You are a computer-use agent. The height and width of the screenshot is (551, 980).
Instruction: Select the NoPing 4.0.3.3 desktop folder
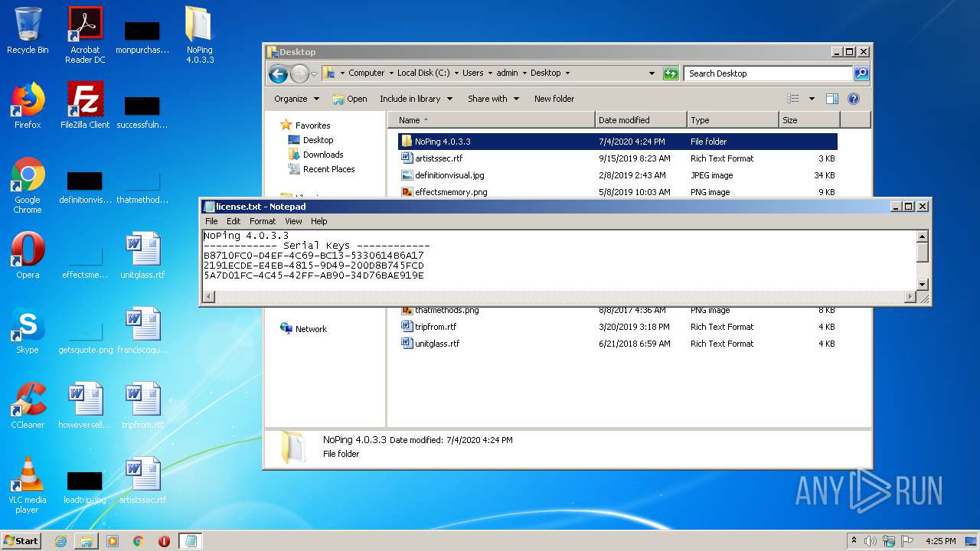[199, 35]
